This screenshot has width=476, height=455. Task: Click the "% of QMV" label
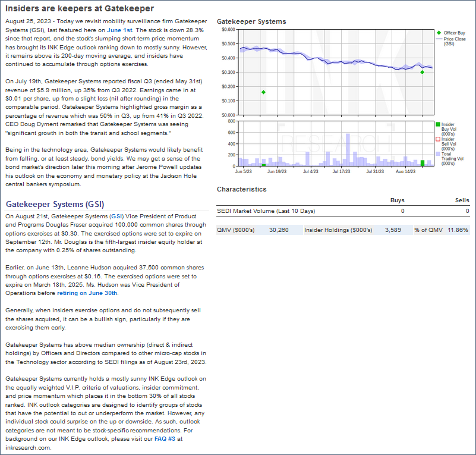pyautogui.click(x=428, y=230)
